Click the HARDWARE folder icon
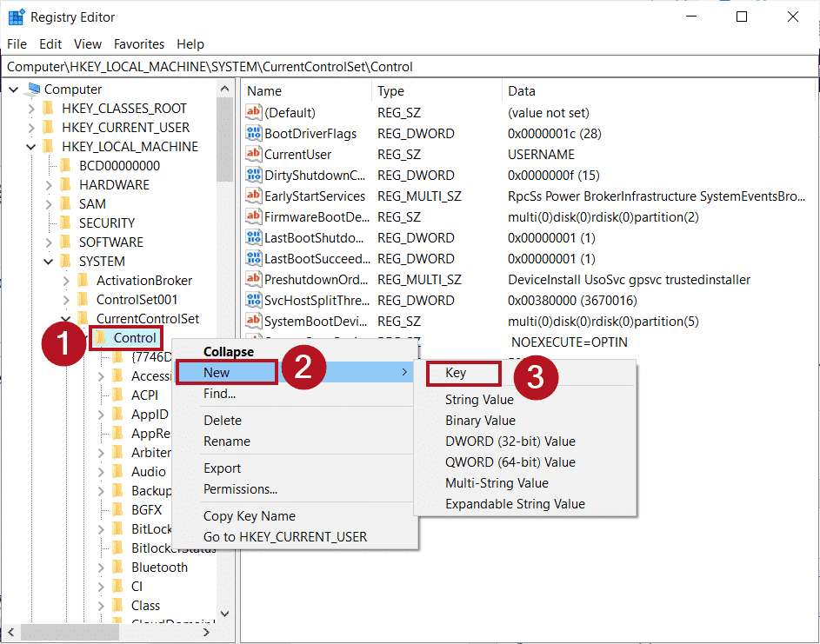820x644 pixels. click(65, 184)
